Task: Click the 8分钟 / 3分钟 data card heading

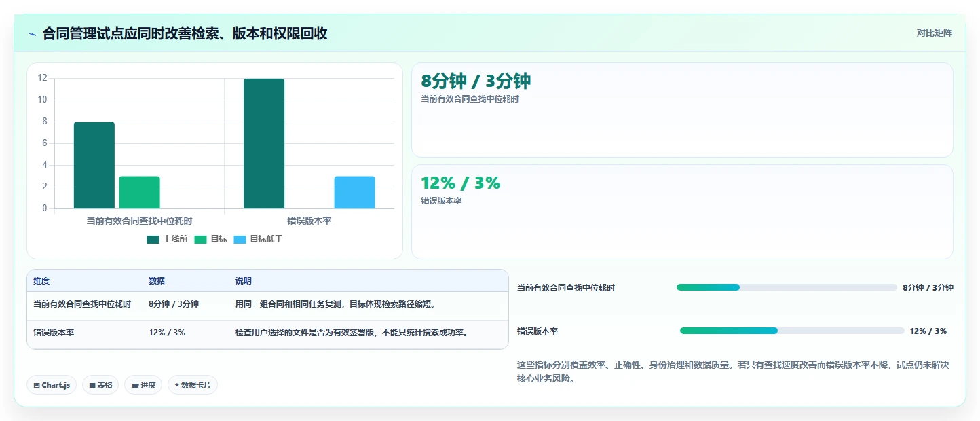Action: coord(476,81)
